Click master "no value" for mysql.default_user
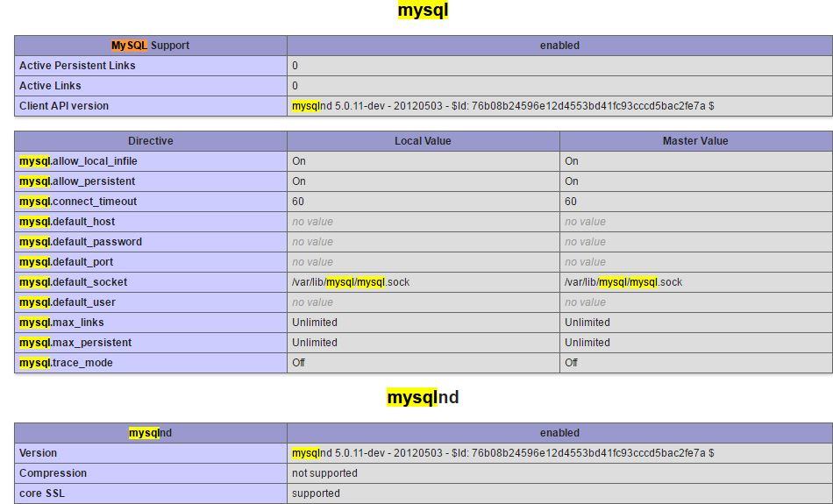Screen dimensions: 833x504 [585, 302]
